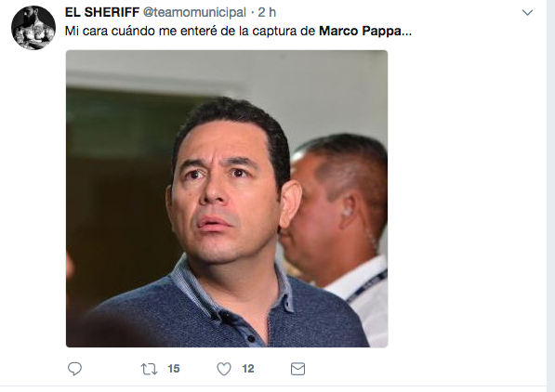Reply to the EL SHERIFF tweet
Viewport: 555px width, 392px height.
click(x=74, y=369)
